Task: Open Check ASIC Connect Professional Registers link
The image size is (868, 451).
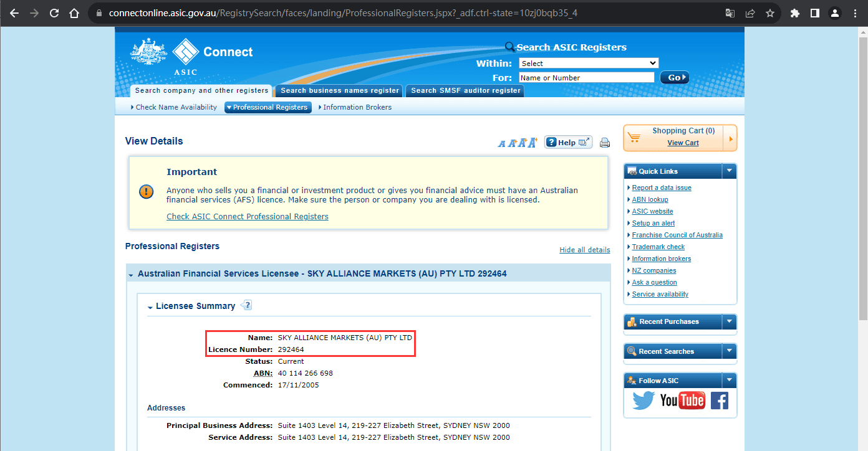Action: (x=248, y=217)
